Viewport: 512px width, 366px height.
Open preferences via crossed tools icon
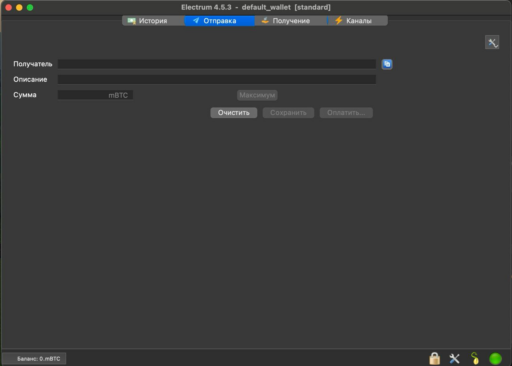coord(454,359)
